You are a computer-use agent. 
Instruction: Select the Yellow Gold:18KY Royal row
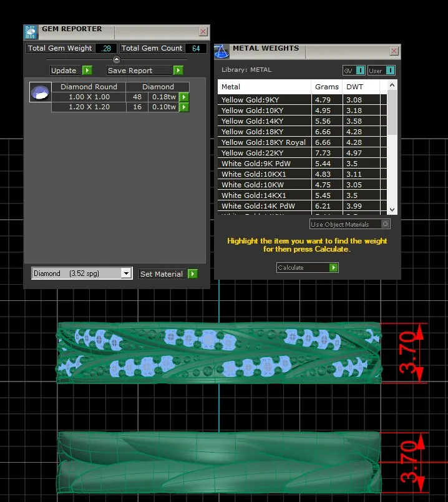(x=302, y=142)
